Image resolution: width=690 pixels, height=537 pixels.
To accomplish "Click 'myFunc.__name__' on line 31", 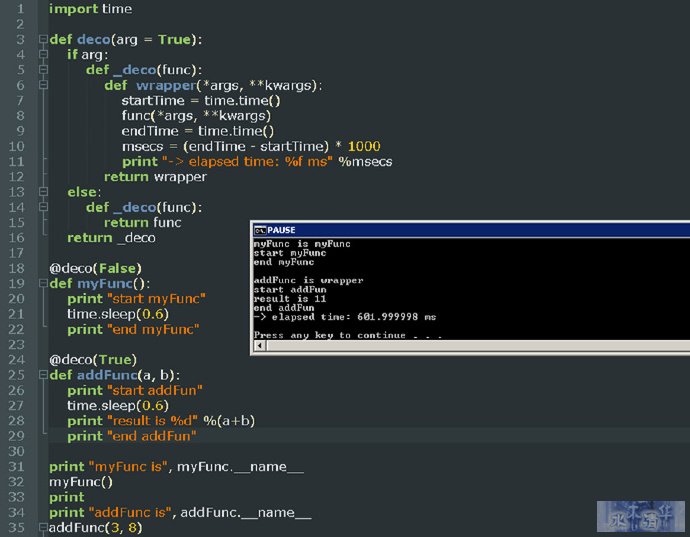I will tap(240, 467).
